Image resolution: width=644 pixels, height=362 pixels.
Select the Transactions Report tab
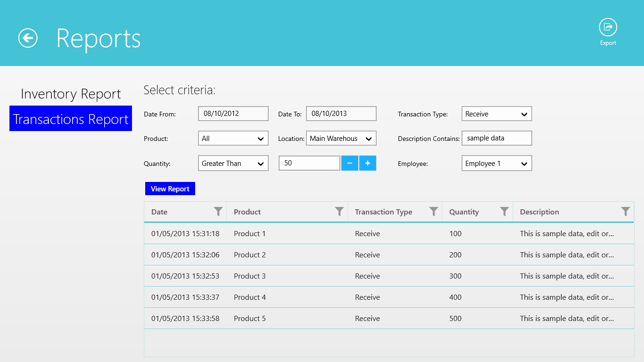click(71, 119)
